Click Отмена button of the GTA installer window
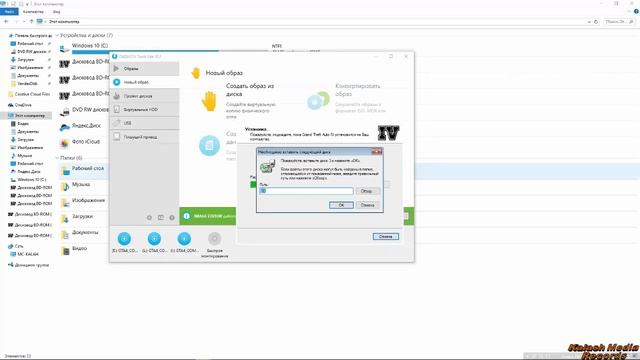The width and height of the screenshot is (640, 360). click(386, 236)
